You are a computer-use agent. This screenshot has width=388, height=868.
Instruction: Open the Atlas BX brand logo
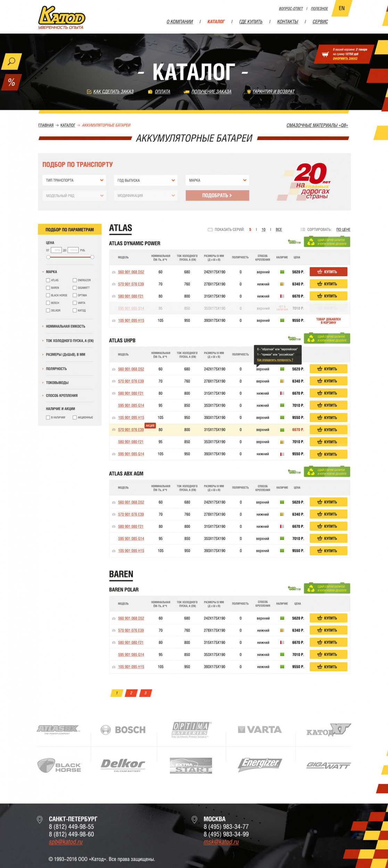[58, 729]
